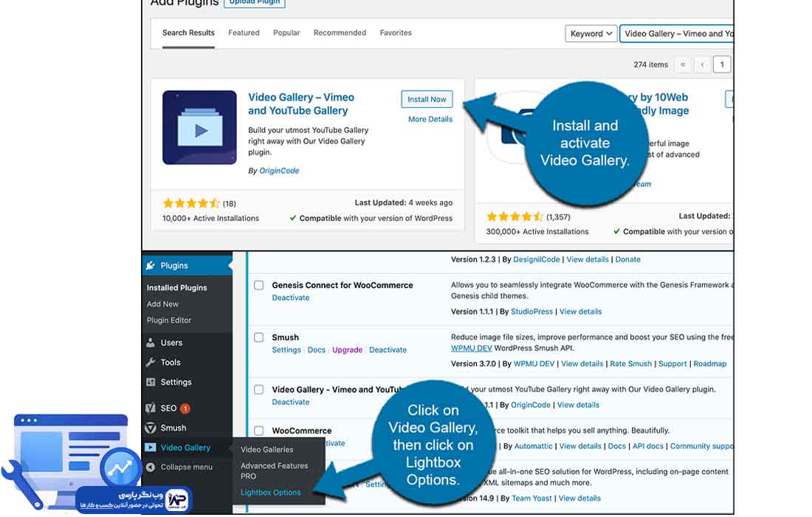Go to first page of plugin results
The width and height of the screenshot is (812, 517).
[x=683, y=65]
